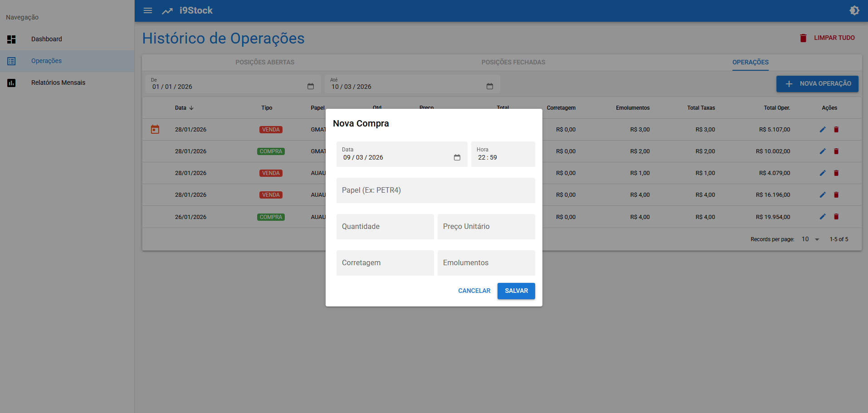Click the De date 01/01/2026 field

pos(234,84)
